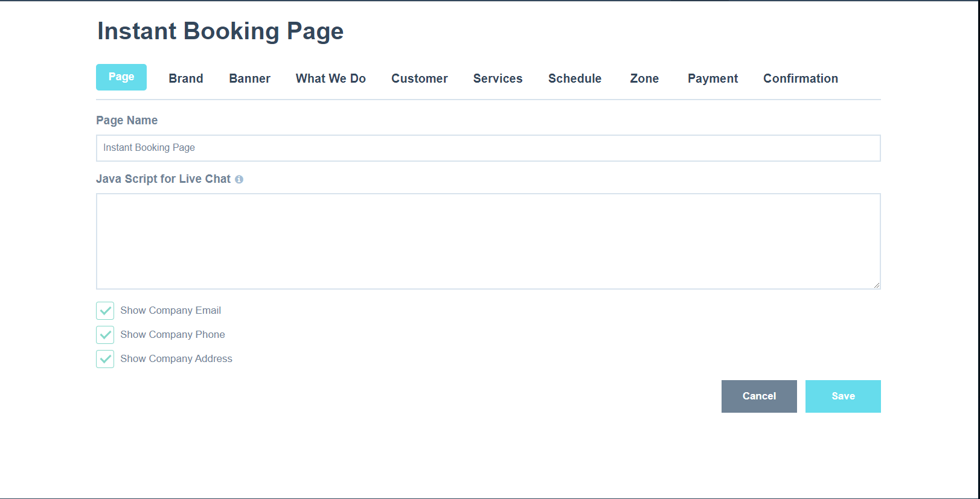
Task: Open the Banner tab
Action: coord(249,78)
